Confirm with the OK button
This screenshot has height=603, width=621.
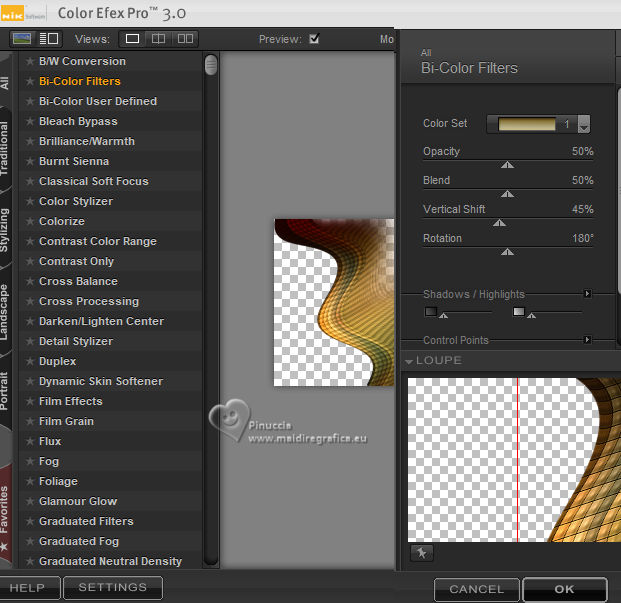point(565,590)
